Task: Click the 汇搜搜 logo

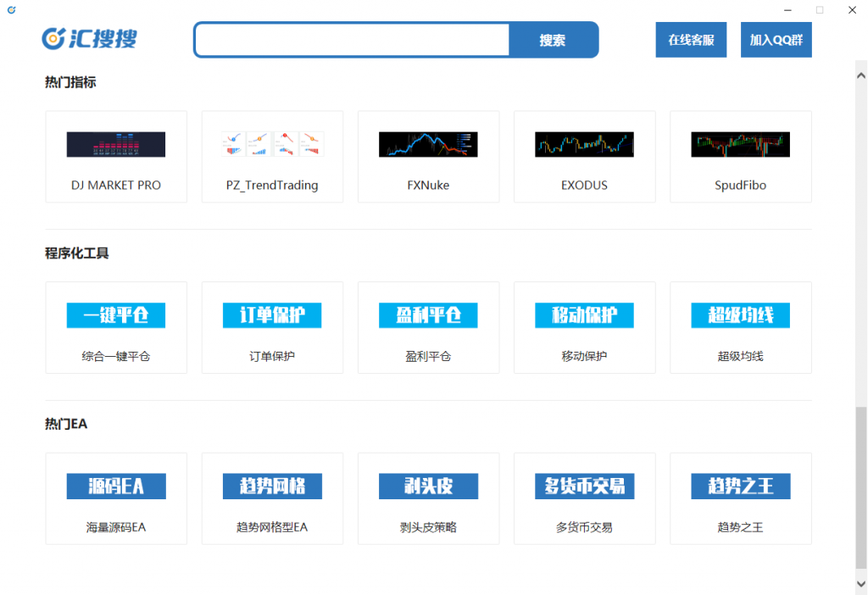Action: [x=89, y=39]
